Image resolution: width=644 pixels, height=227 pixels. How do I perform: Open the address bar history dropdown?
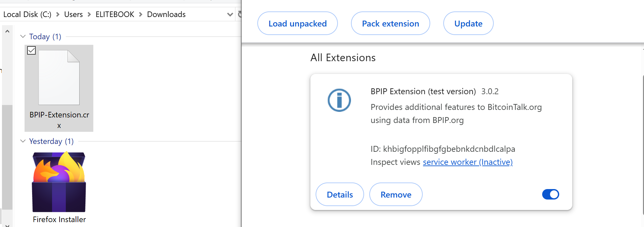coord(230,14)
